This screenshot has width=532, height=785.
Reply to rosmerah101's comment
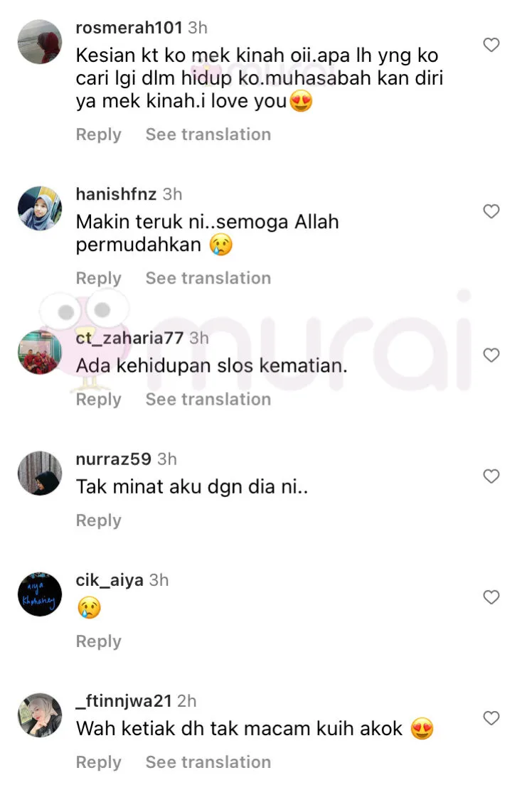pos(99,134)
